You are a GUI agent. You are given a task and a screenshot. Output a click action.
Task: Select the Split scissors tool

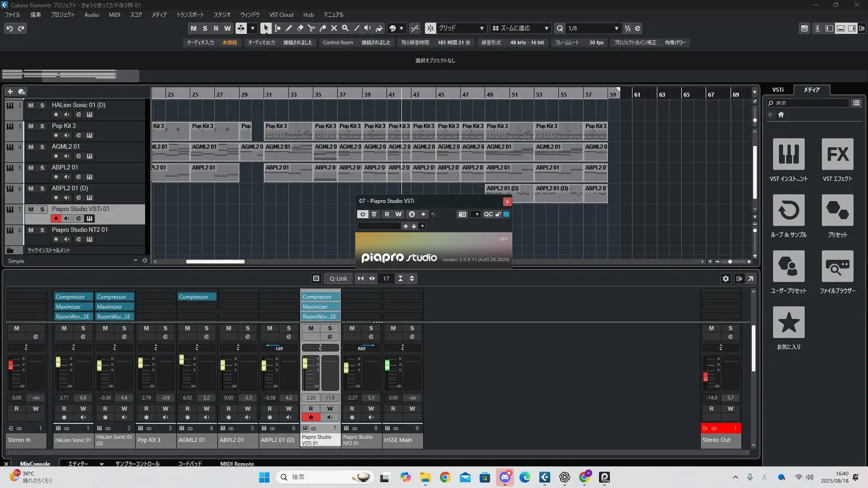(311, 28)
